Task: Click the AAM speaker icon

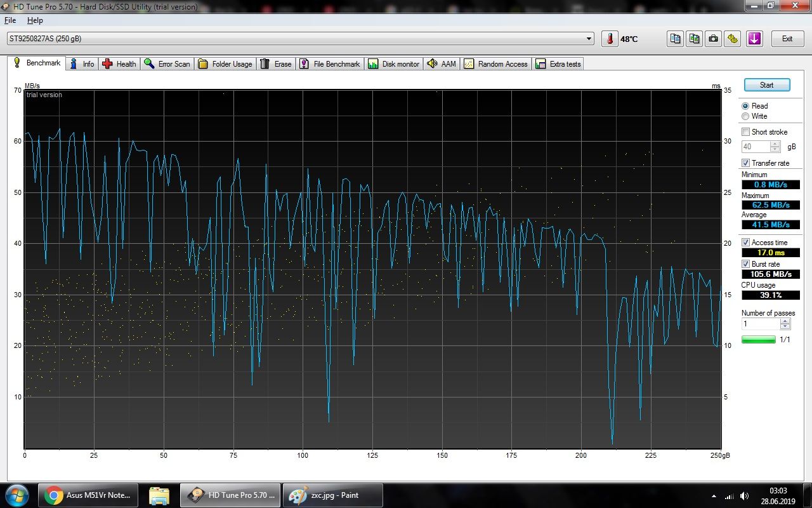Action: tap(432, 63)
